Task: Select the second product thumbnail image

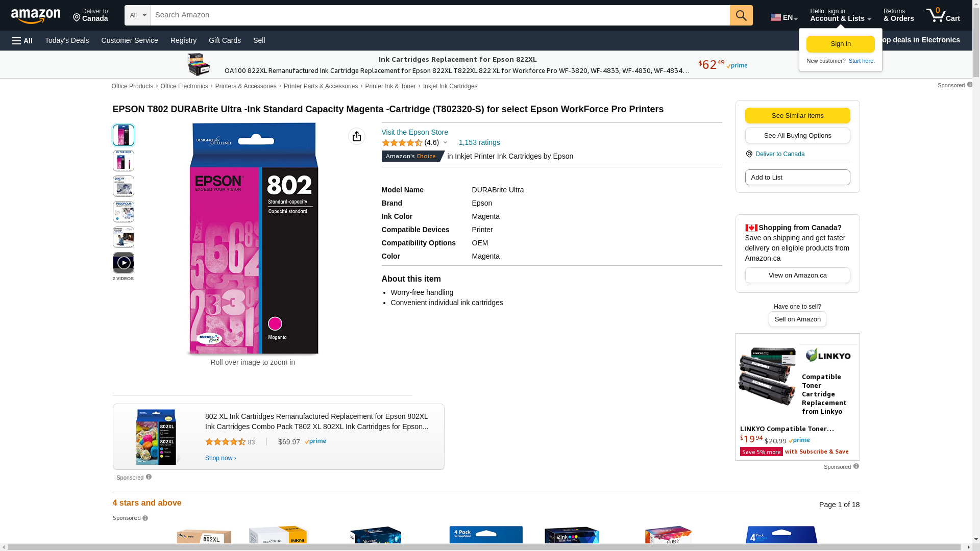Action: point(124,161)
